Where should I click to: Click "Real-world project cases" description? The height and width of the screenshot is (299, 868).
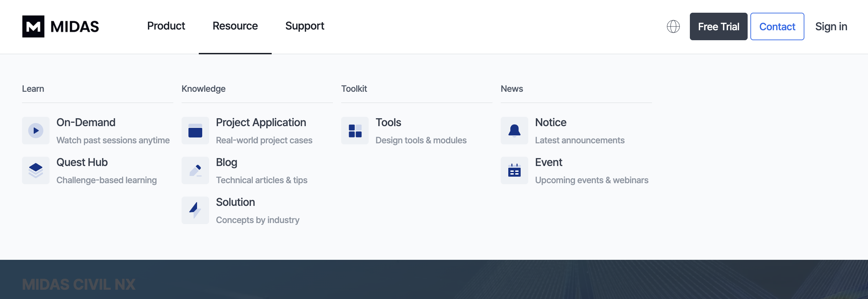(264, 140)
